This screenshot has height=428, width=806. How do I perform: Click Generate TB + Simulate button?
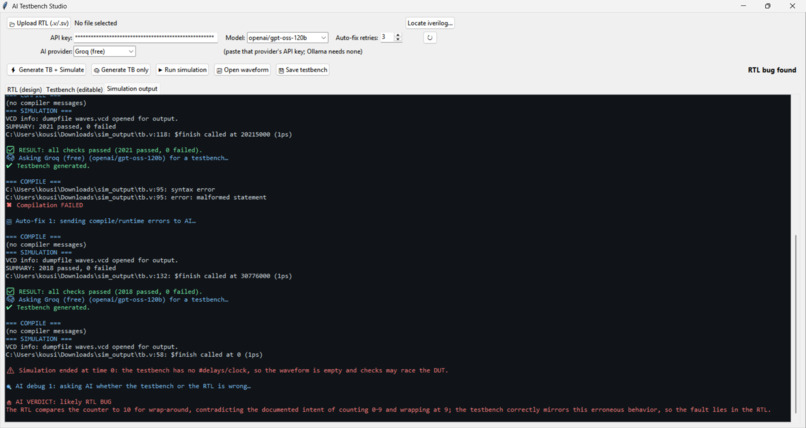47,70
